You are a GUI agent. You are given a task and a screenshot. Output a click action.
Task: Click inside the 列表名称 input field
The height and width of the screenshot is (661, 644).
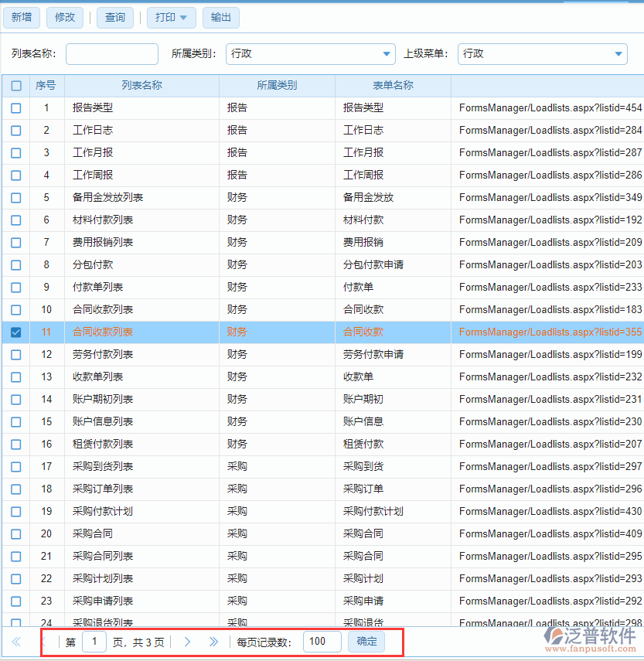111,55
